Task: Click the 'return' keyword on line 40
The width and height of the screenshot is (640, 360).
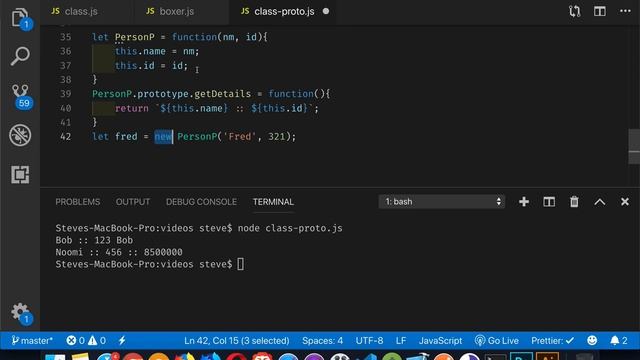Action: click(132, 108)
